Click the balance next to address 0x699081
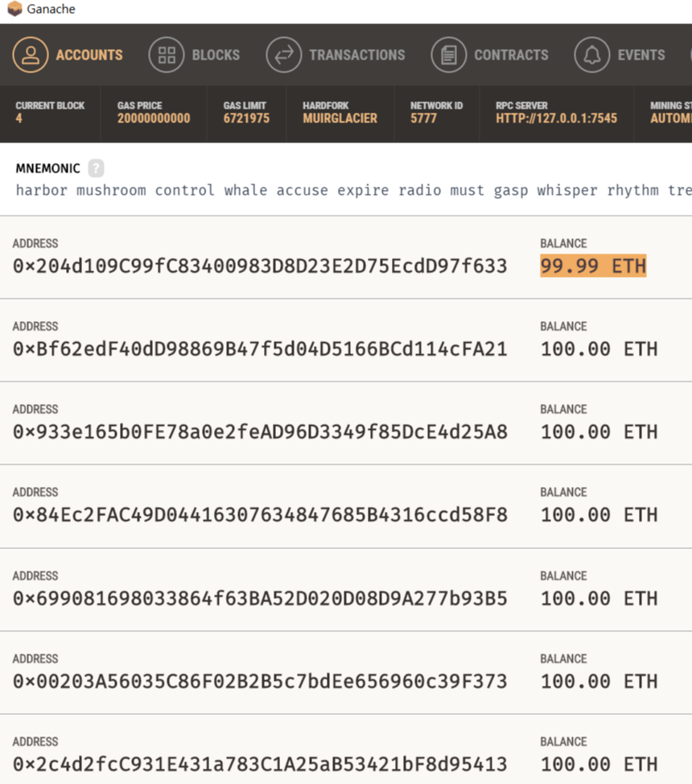The width and height of the screenshot is (692, 784). tap(599, 599)
